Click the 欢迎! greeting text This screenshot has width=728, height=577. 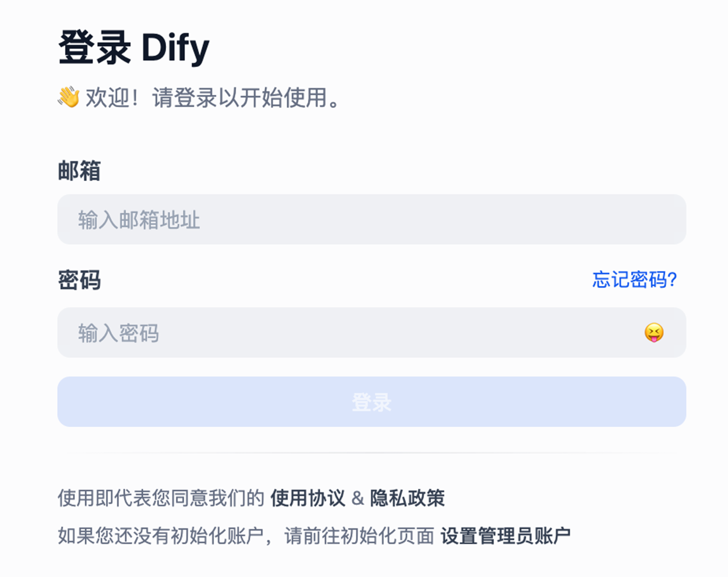coord(112,98)
